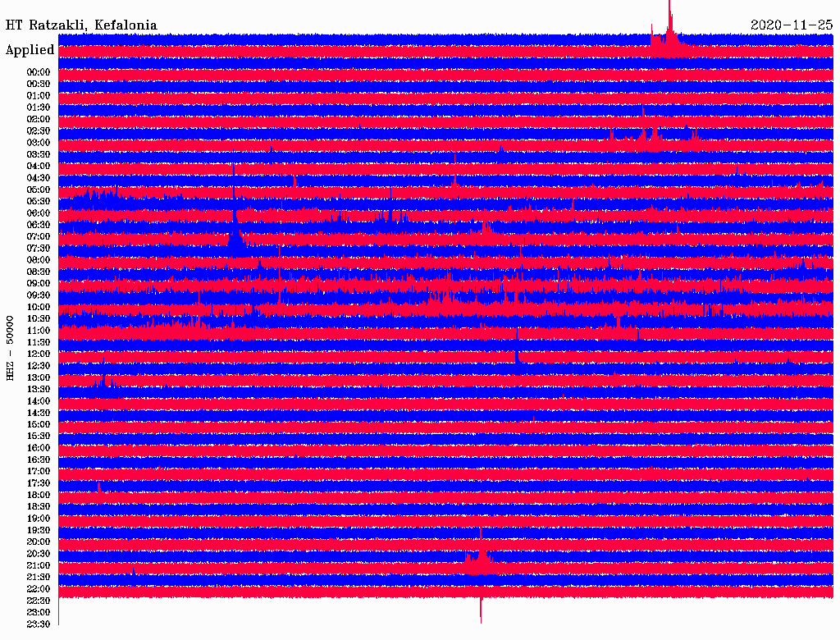Select the 14:30 time label

pyautogui.click(x=39, y=414)
